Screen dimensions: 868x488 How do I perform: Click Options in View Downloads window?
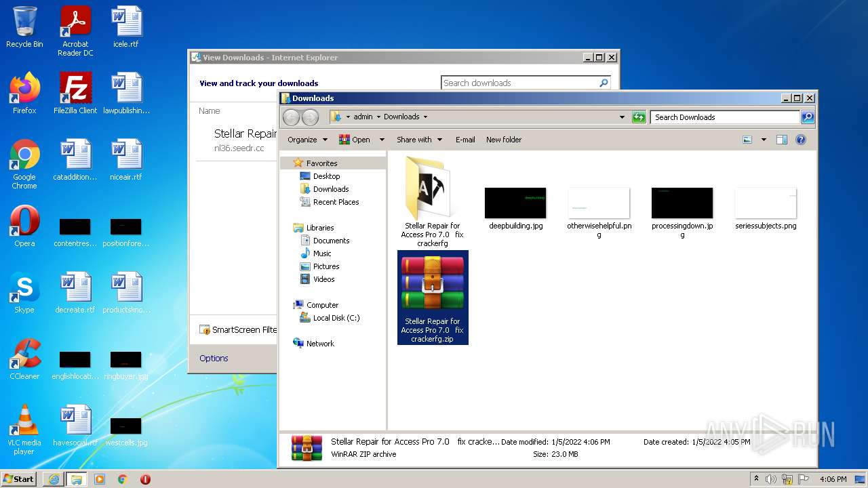tap(214, 358)
